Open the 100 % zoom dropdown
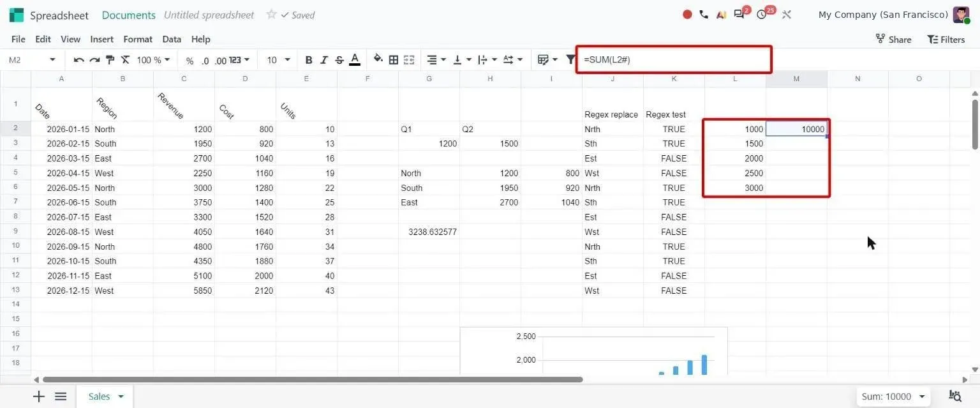 153,60
